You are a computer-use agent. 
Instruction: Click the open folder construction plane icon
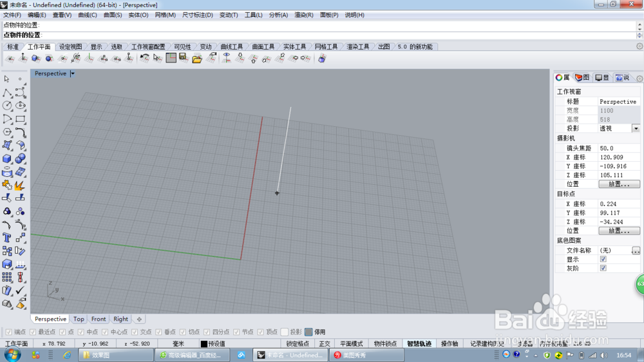pyautogui.click(x=197, y=59)
